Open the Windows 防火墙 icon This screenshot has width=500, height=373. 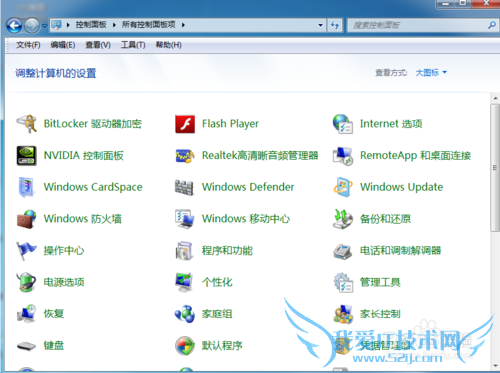click(27, 219)
